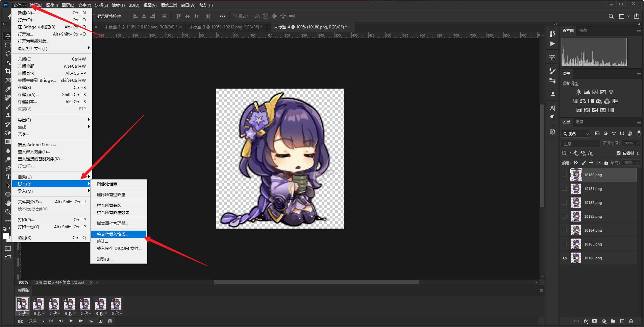Screen dimensions: 644x327
Task: Show the 10182.png layer
Action: pos(564,203)
